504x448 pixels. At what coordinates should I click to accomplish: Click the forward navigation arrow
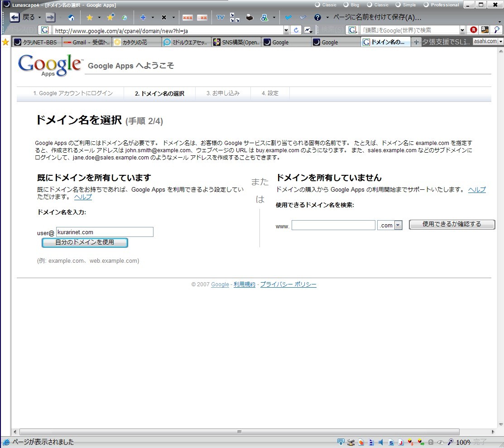[50, 17]
